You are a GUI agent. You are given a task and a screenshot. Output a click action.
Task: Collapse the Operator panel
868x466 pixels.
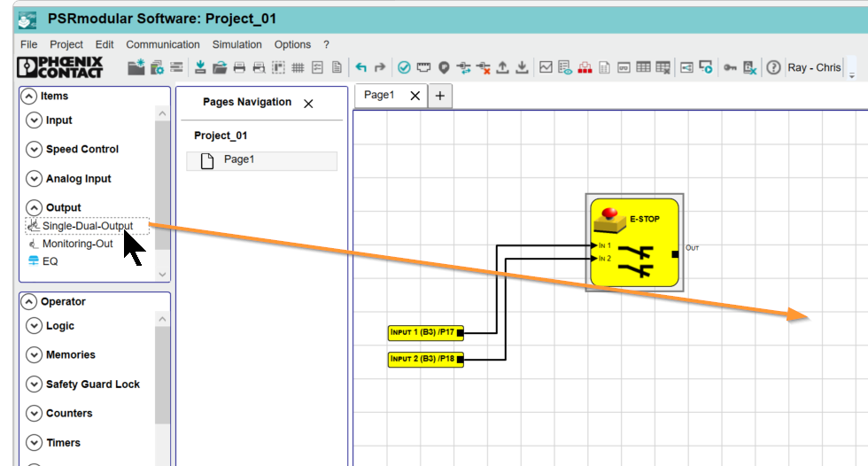[28, 301]
